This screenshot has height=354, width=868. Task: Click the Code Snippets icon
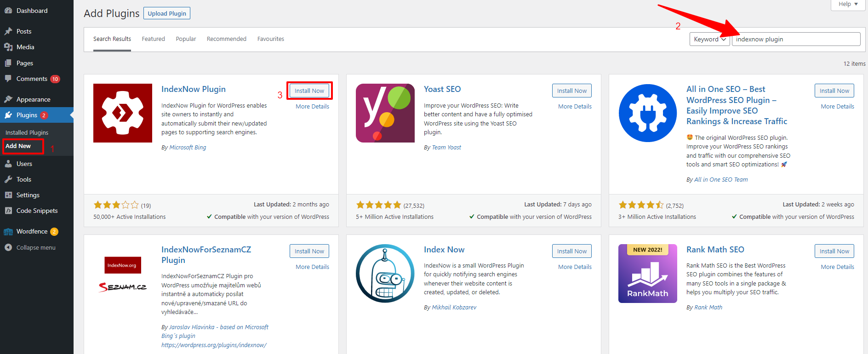(x=8, y=211)
